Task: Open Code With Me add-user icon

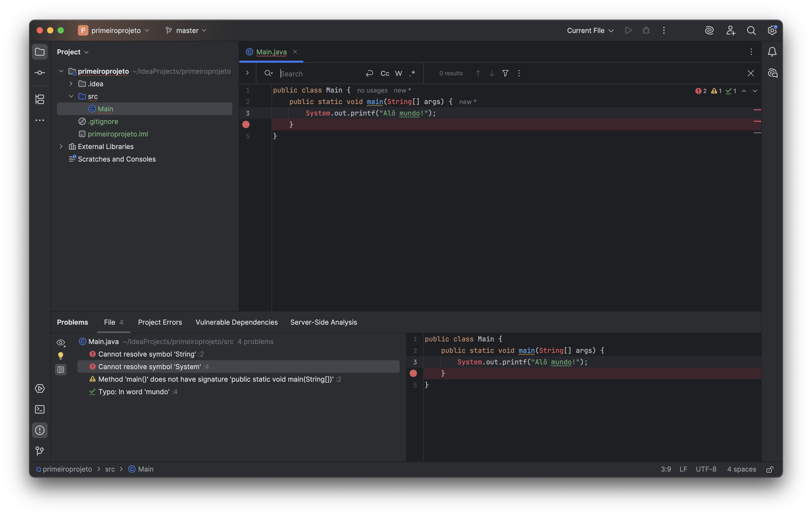Action: point(731,30)
